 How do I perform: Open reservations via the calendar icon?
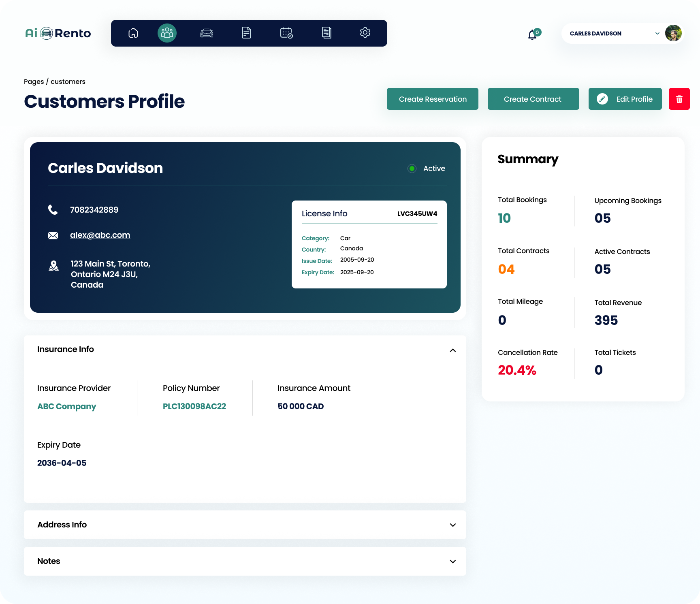pyautogui.click(x=286, y=33)
